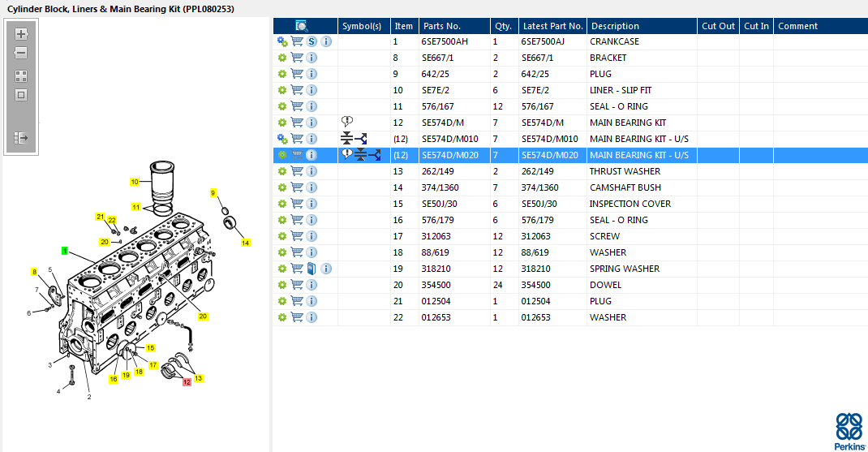Click the zoom out minus button
Viewport: 868px width, 452px height.
click(21, 53)
